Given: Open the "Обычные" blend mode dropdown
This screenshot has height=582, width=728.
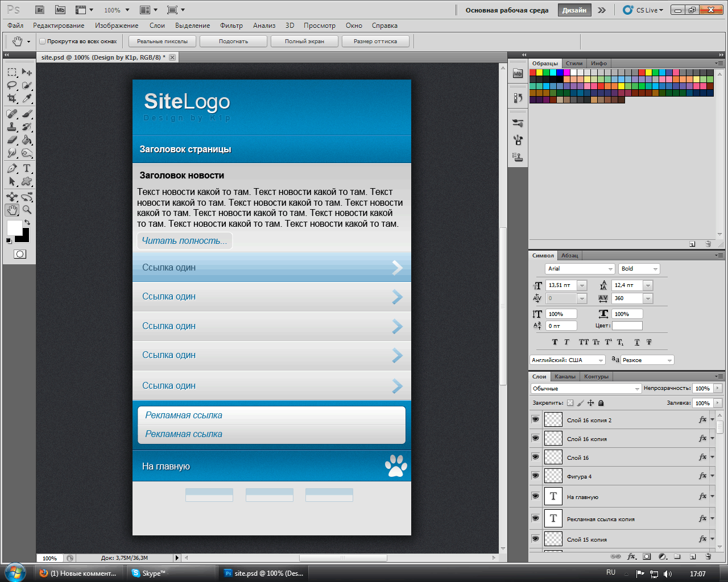Looking at the screenshot, I should (585, 389).
